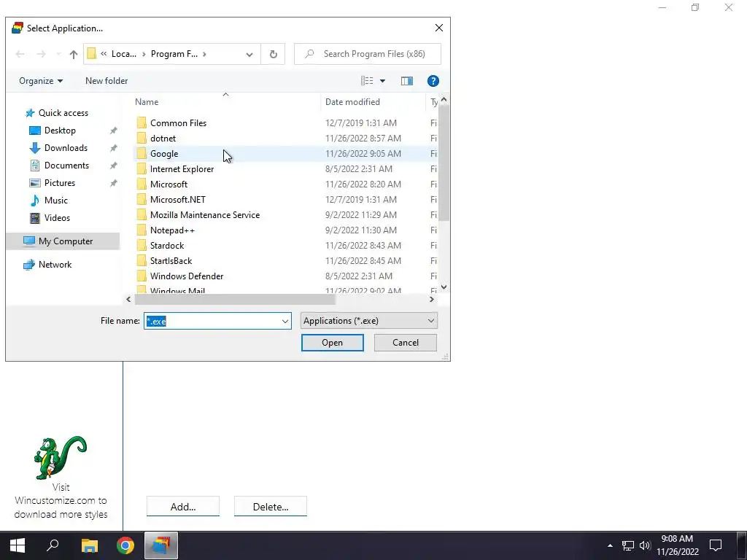This screenshot has height=560, width=747.
Task: Select the Common Files folder
Action: point(178,122)
